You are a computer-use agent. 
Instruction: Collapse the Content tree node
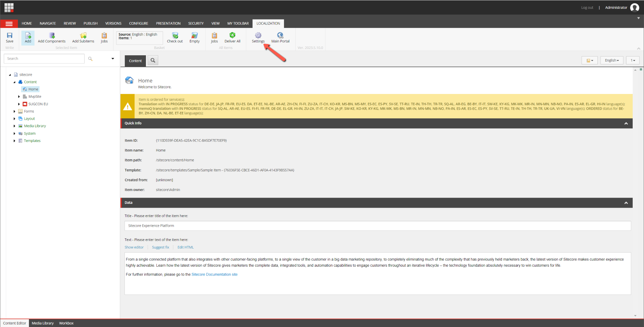14,82
